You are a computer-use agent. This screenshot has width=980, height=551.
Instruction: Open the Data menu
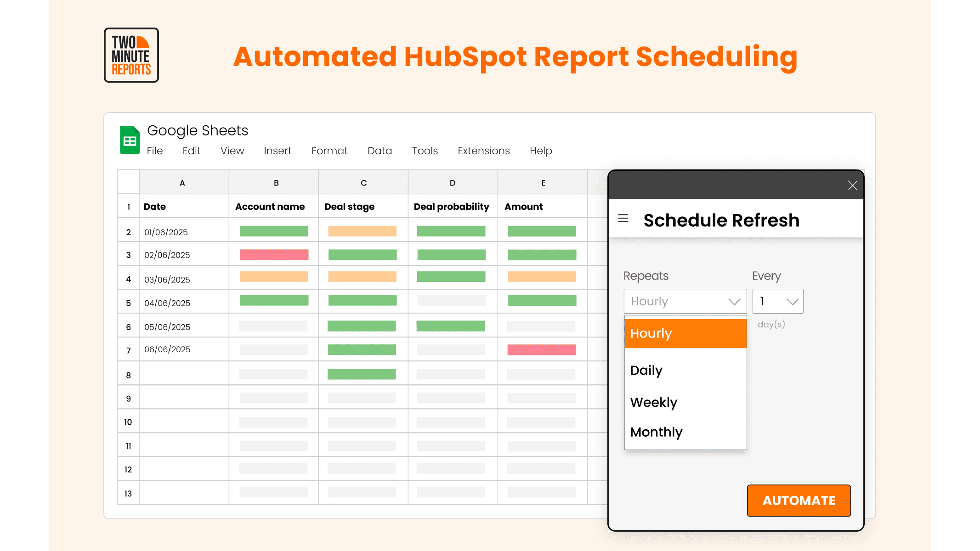pos(380,151)
